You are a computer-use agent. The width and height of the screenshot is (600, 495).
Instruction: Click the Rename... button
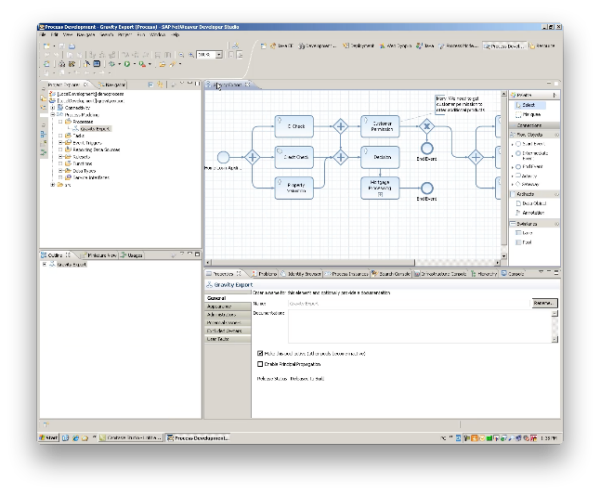(545, 303)
